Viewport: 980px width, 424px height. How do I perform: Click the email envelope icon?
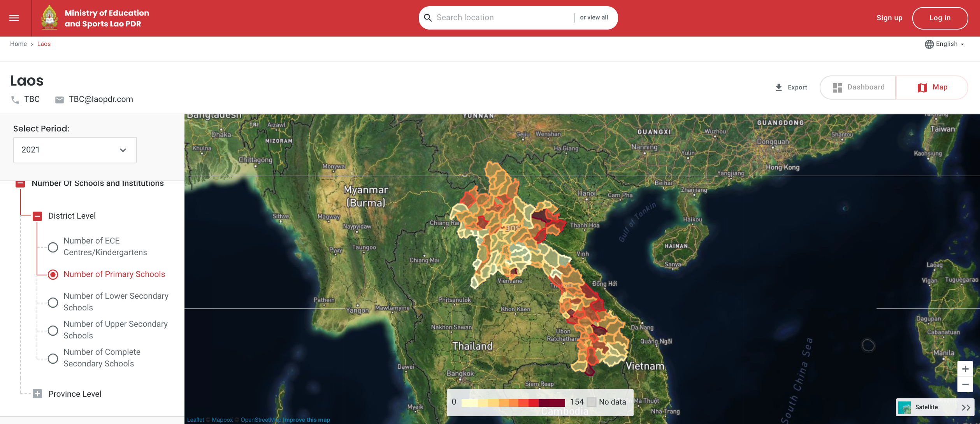tap(60, 100)
